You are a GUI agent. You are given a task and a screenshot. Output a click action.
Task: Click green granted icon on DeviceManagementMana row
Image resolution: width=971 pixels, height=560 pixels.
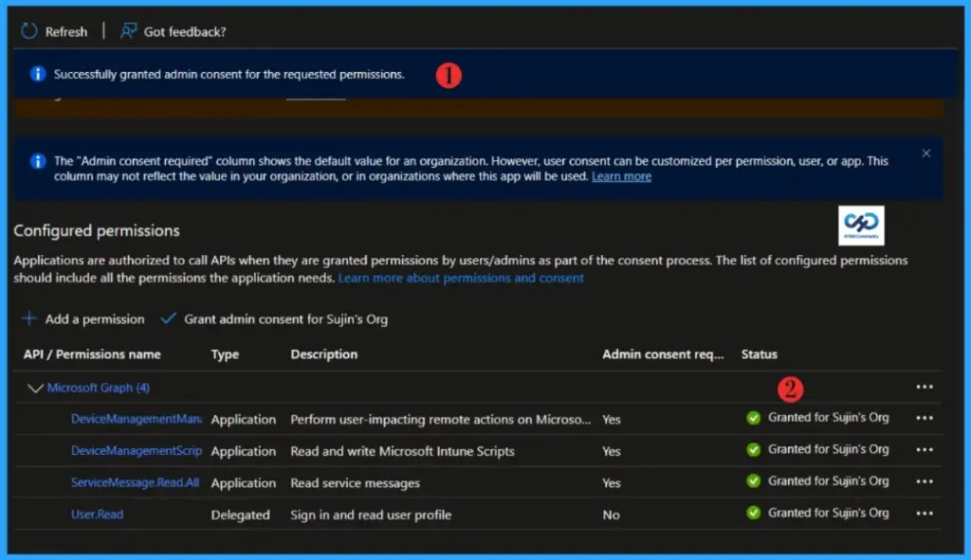(754, 418)
